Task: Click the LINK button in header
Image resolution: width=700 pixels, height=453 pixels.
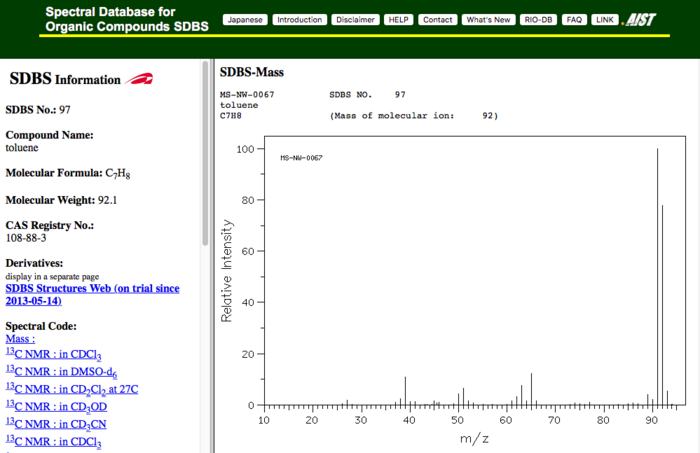Action: point(604,19)
